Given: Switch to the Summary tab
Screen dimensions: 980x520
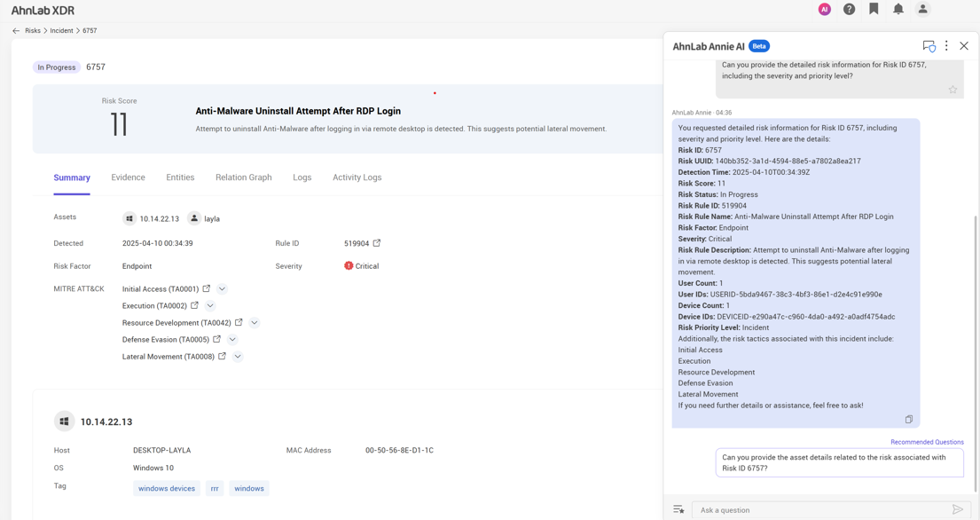Looking at the screenshot, I should pyautogui.click(x=72, y=177).
